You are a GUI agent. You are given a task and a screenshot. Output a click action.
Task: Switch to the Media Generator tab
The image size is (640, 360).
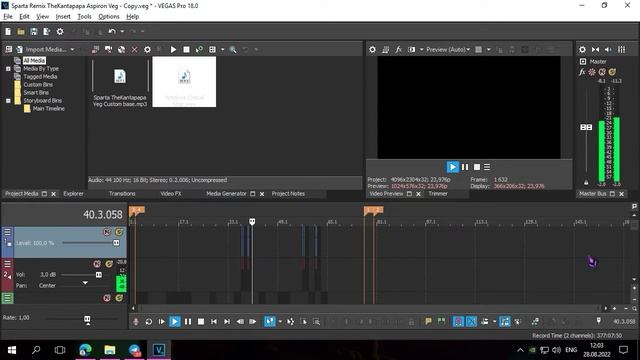coord(226,193)
